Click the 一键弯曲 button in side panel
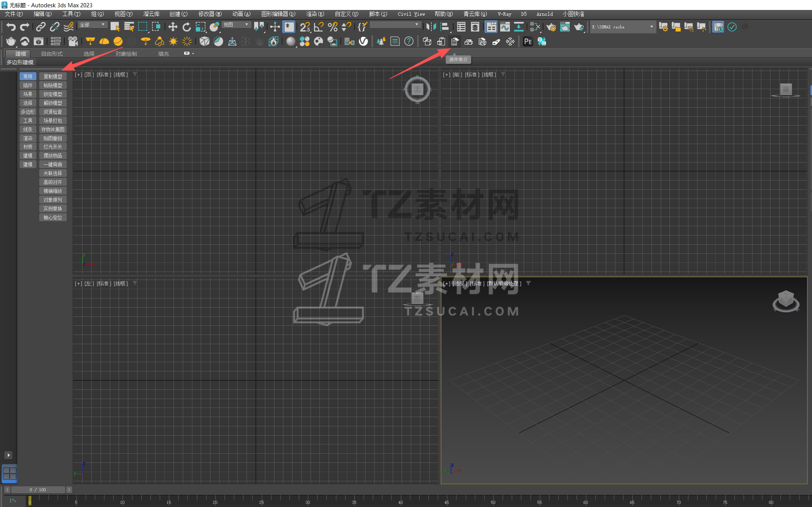Screen dimensions: 812x507 click(53, 164)
